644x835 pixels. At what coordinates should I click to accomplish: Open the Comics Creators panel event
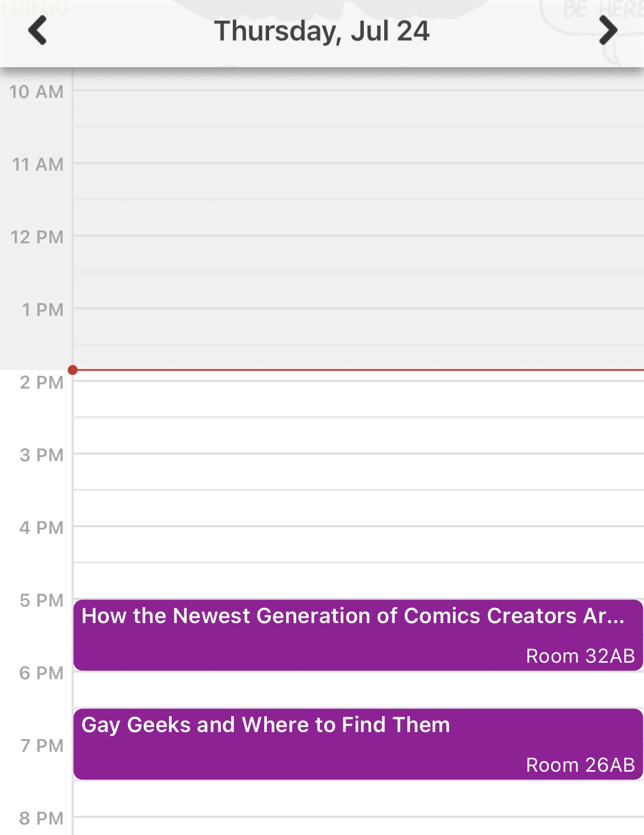[352, 616]
